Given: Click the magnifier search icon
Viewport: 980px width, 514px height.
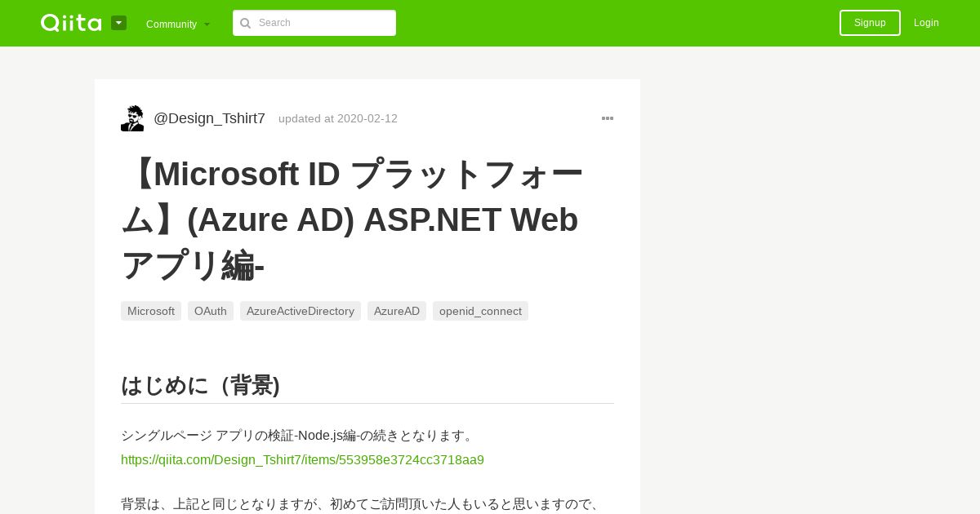Looking at the screenshot, I should click(x=245, y=23).
